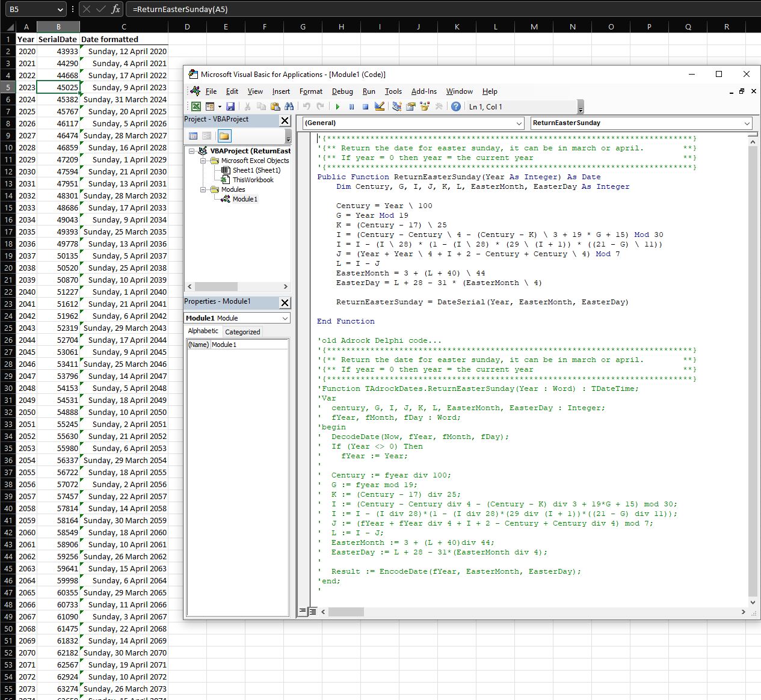Close the Properties - Module1 pane
The image size is (761, 700).
285,302
